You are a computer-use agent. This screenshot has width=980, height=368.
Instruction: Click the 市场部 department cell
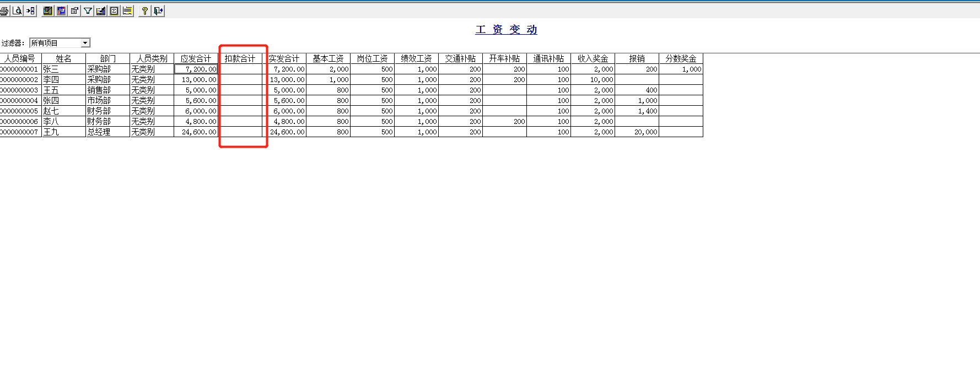coord(107,100)
